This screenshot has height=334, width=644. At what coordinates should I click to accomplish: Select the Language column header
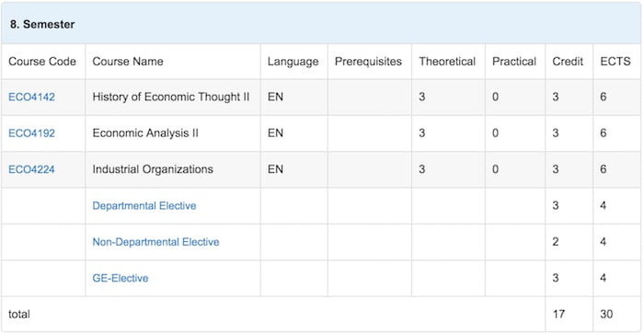point(293,62)
